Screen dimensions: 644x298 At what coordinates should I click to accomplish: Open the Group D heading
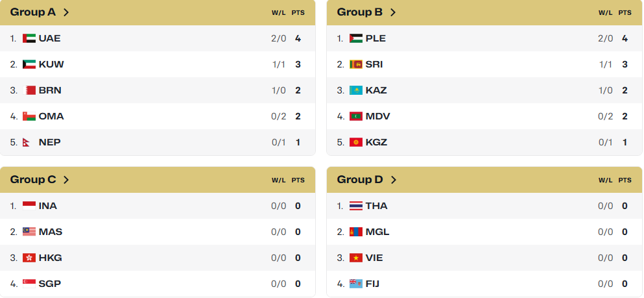(x=360, y=180)
